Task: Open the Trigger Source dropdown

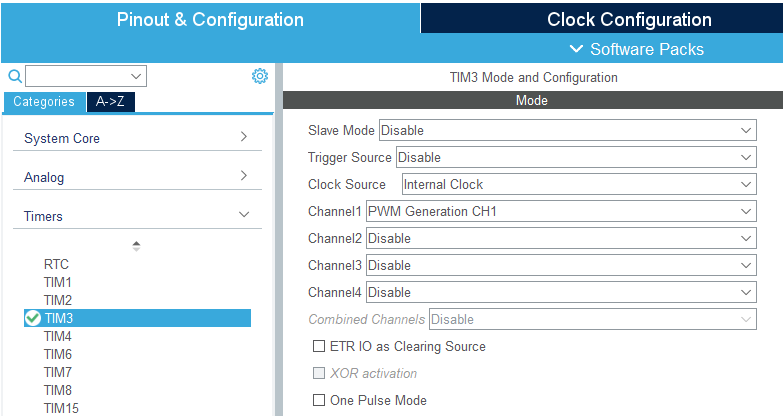Action: point(575,157)
